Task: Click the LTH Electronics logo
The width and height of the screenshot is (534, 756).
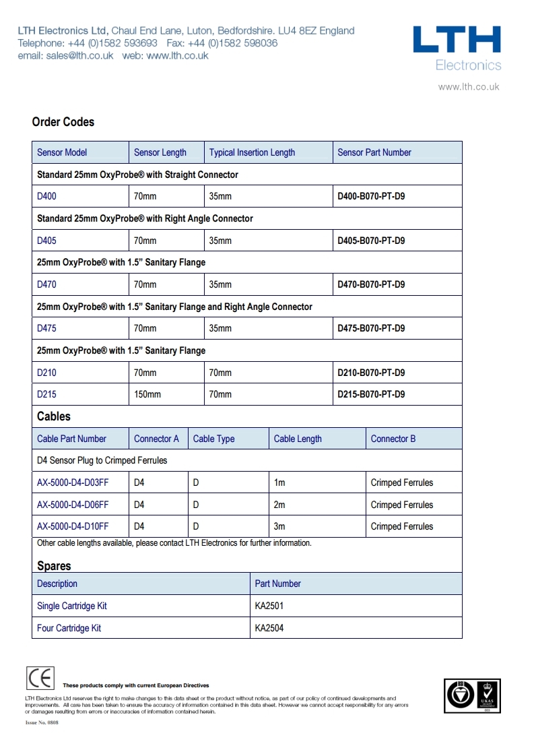Action: 457,49
